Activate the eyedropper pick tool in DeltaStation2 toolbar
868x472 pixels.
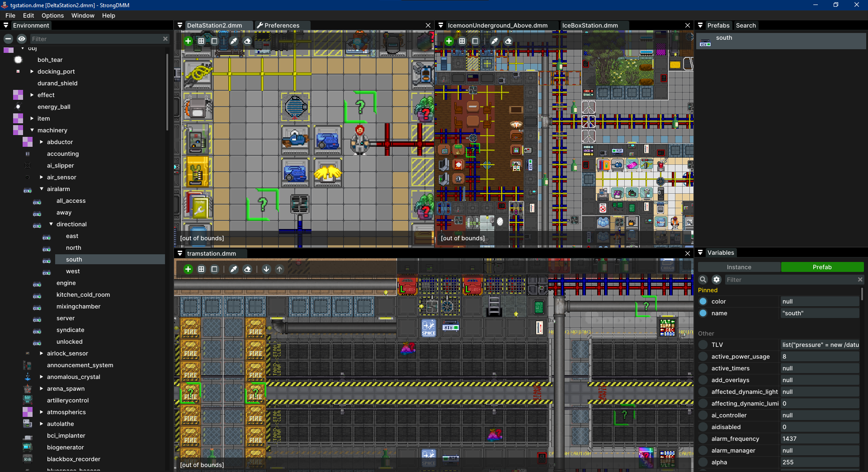234,41
